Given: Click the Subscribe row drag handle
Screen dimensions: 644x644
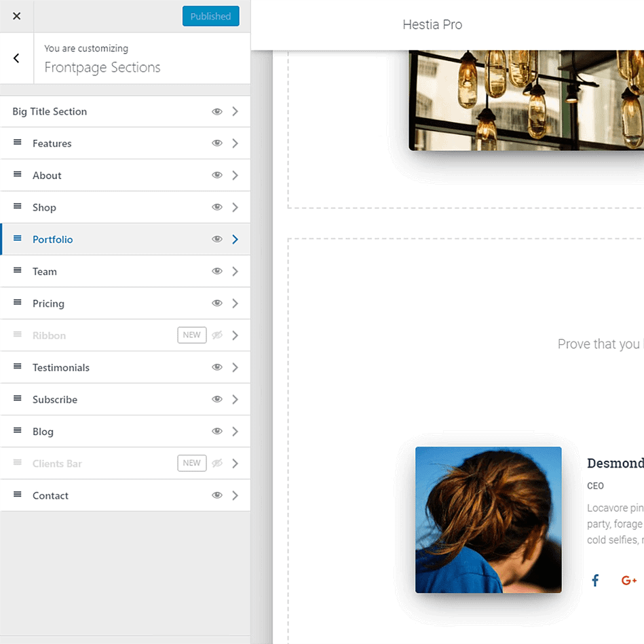Looking at the screenshot, I should click(17, 398).
